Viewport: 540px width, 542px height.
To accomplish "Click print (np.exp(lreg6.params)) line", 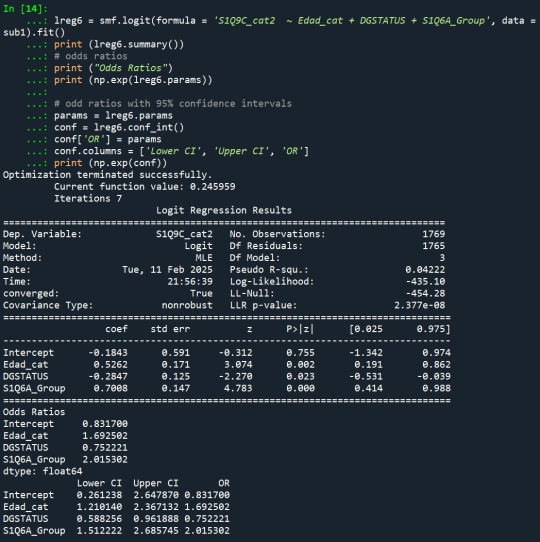I will tap(133, 80).
